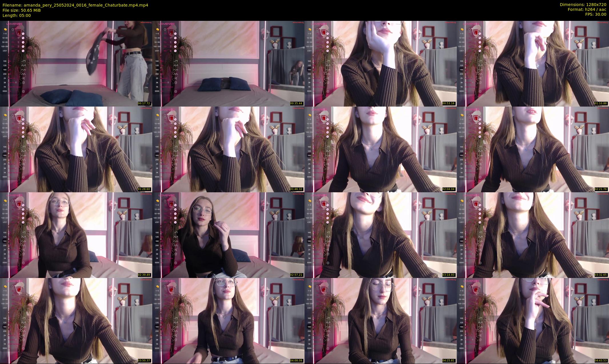The height and width of the screenshot is (364, 609).
Task: Click the circular target icon beside 5555 in first frame
Action: coord(23,91)
